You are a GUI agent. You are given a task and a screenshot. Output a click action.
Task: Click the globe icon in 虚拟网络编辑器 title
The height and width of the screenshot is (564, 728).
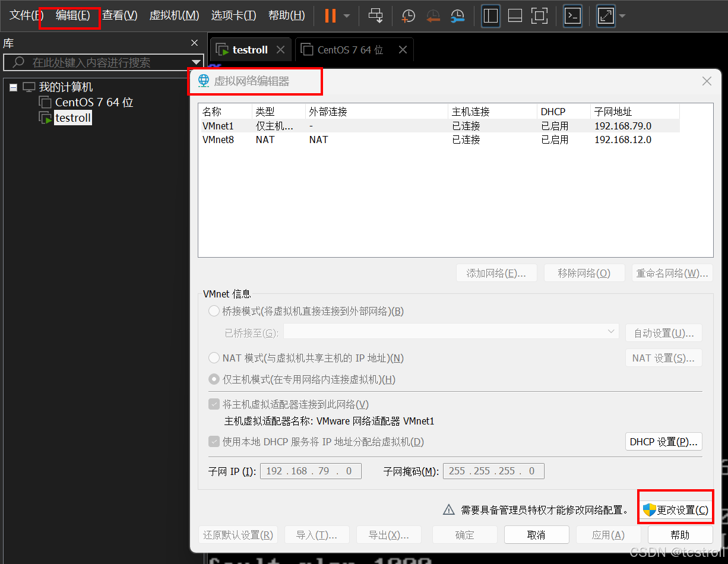tap(204, 81)
